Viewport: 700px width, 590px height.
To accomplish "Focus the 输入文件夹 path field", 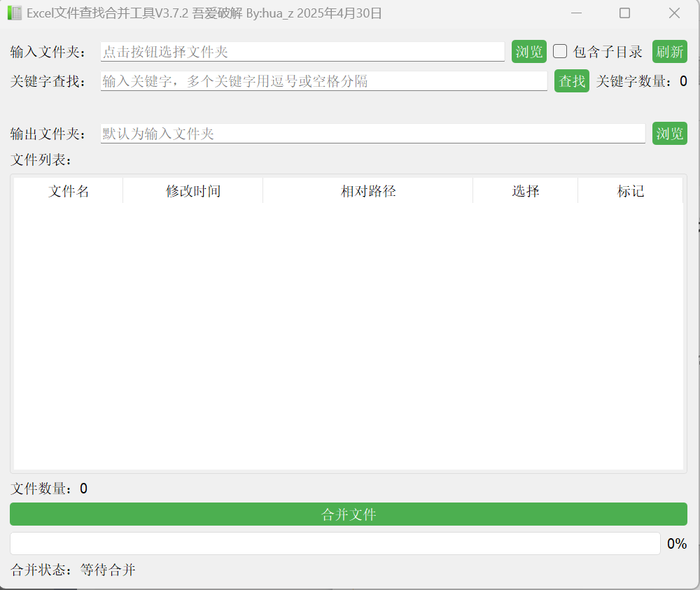I will tap(302, 52).
